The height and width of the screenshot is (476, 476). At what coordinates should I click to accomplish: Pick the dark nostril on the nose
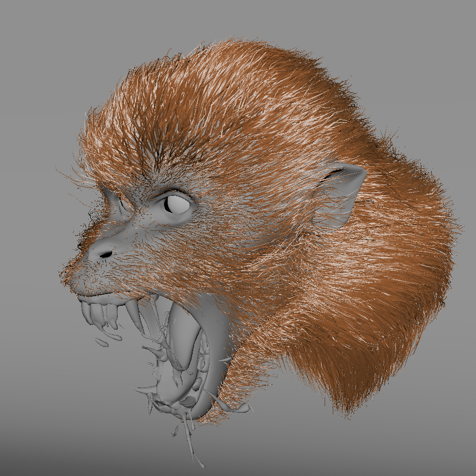tap(107, 253)
